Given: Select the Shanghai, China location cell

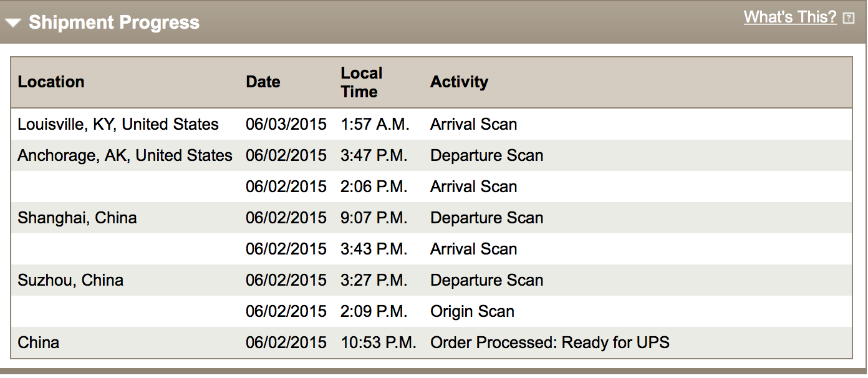Looking at the screenshot, I should [77, 218].
